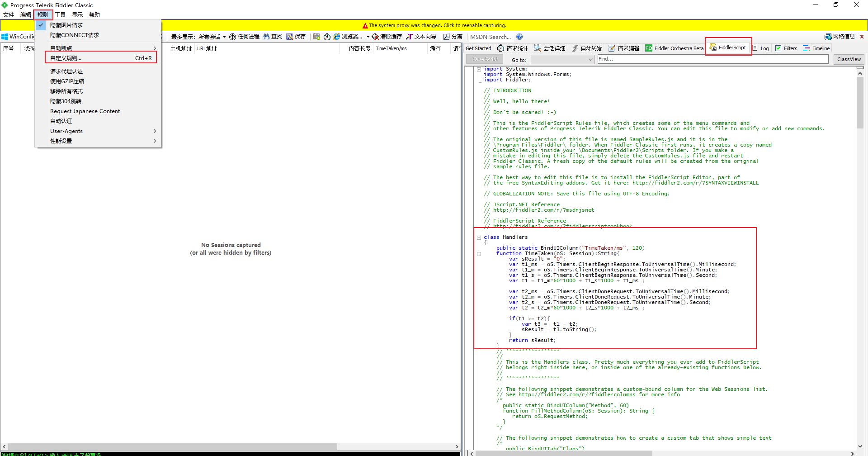Open the 查找 binoculars search tool
Viewport: 868px width, 456px height.
point(273,37)
